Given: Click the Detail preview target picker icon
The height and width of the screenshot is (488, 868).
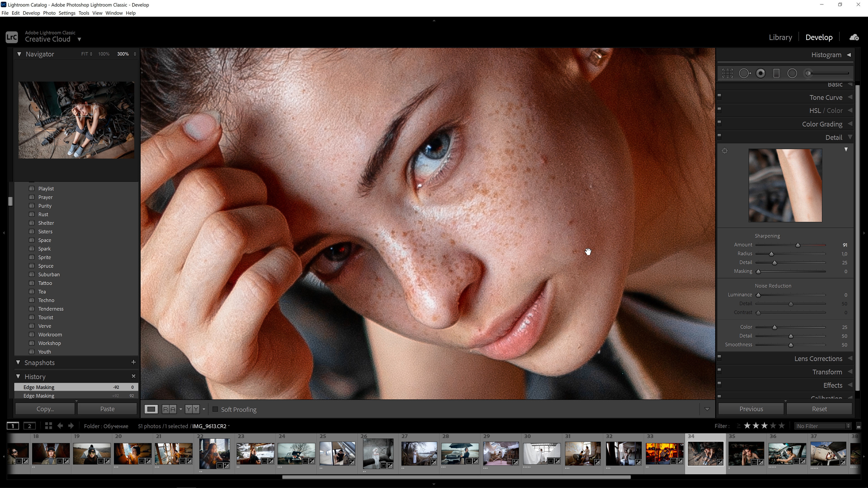Looking at the screenshot, I should (725, 151).
